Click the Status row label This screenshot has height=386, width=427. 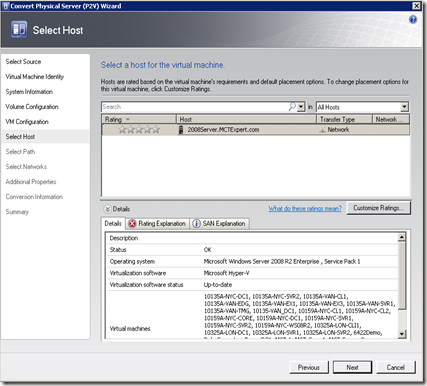tap(118, 250)
